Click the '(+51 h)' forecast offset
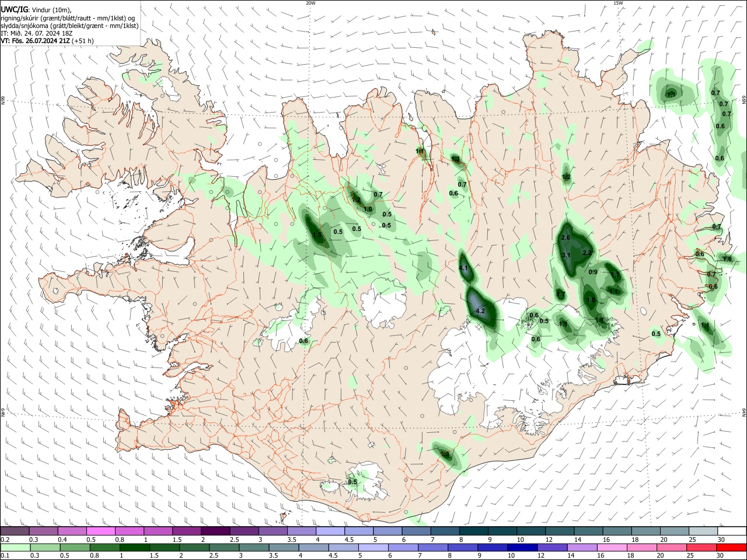 click(x=83, y=41)
